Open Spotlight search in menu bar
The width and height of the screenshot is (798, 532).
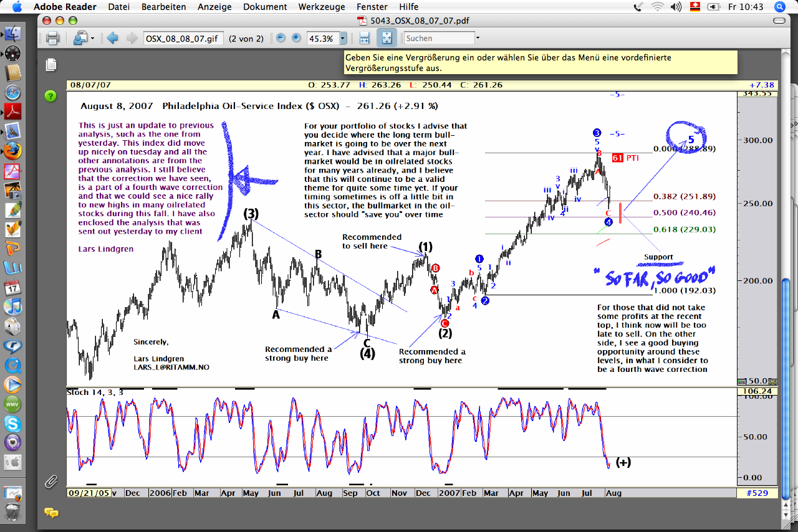tap(779, 7)
